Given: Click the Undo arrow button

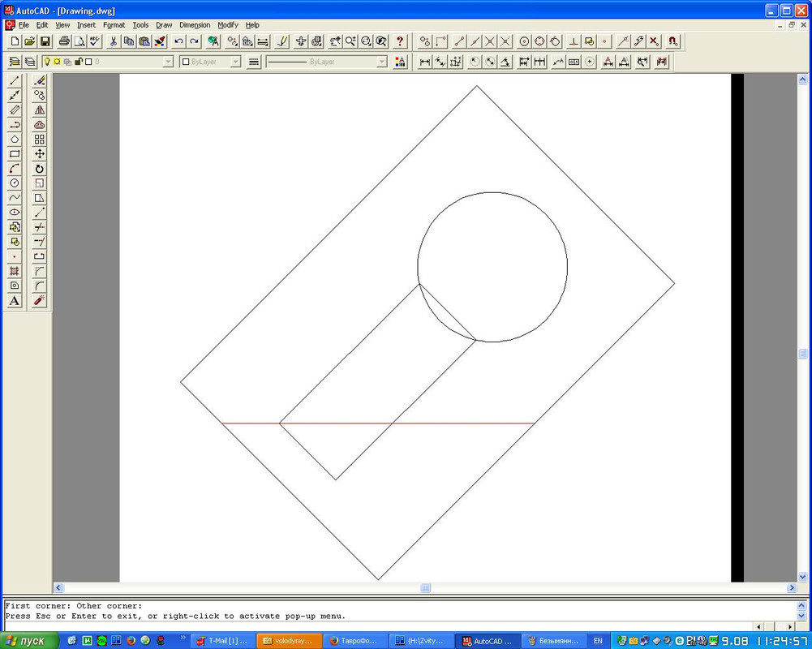Looking at the screenshot, I should coord(178,41).
